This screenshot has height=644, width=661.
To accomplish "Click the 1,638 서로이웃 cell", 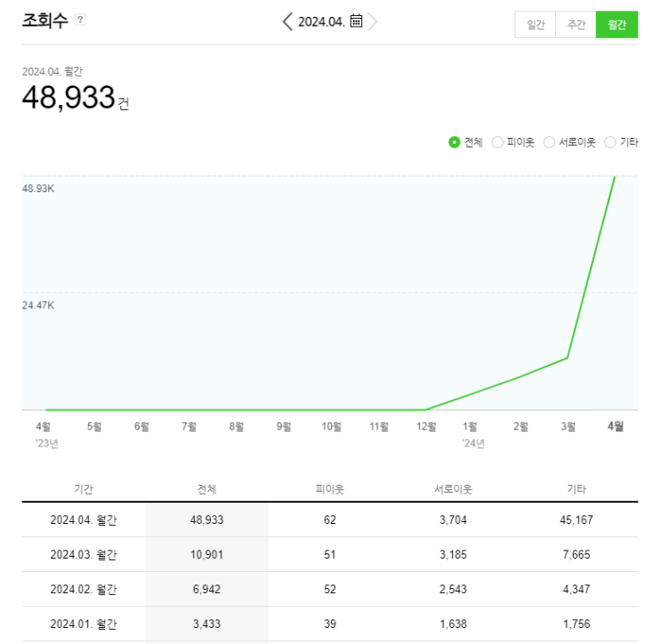I will (453, 624).
